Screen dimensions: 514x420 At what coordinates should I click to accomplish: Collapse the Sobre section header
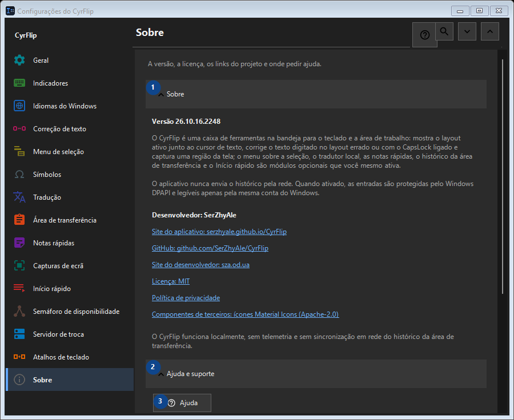pyautogui.click(x=316, y=94)
